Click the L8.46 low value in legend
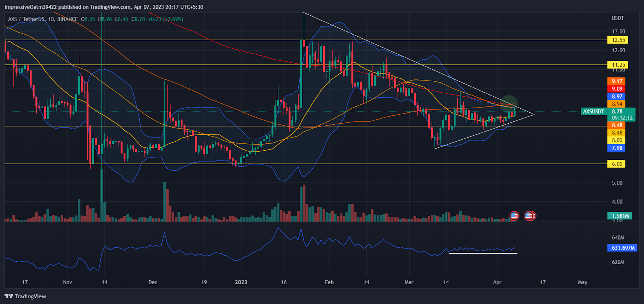 (122, 19)
